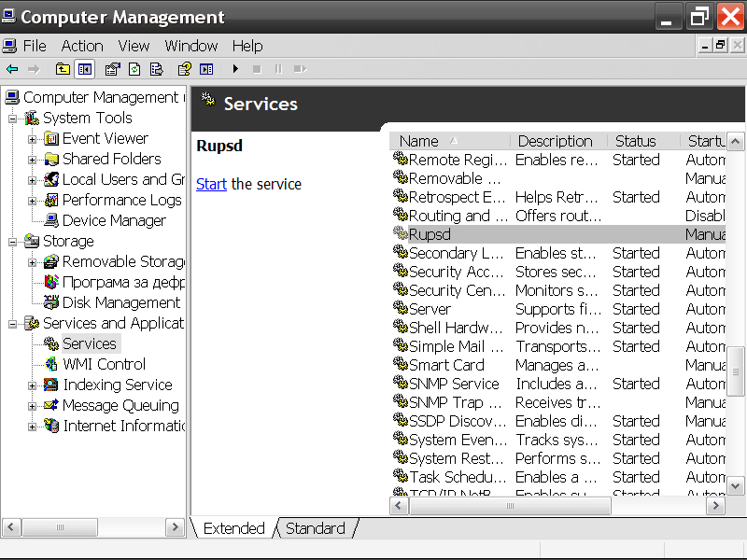The height and width of the screenshot is (560, 747).
Task: Toggle the Show/Hide Console Tree button
Action: [x=85, y=69]
